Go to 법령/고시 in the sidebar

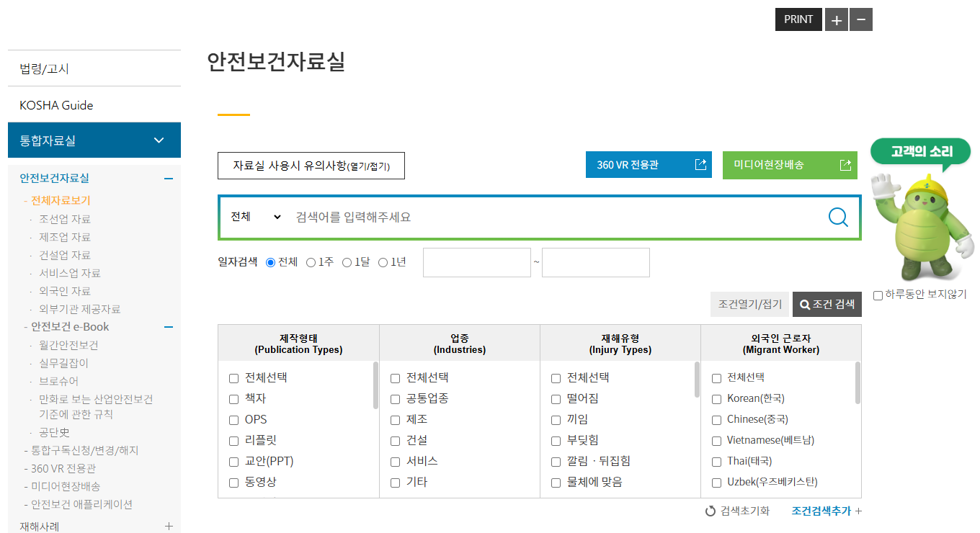tap(45, 69)
